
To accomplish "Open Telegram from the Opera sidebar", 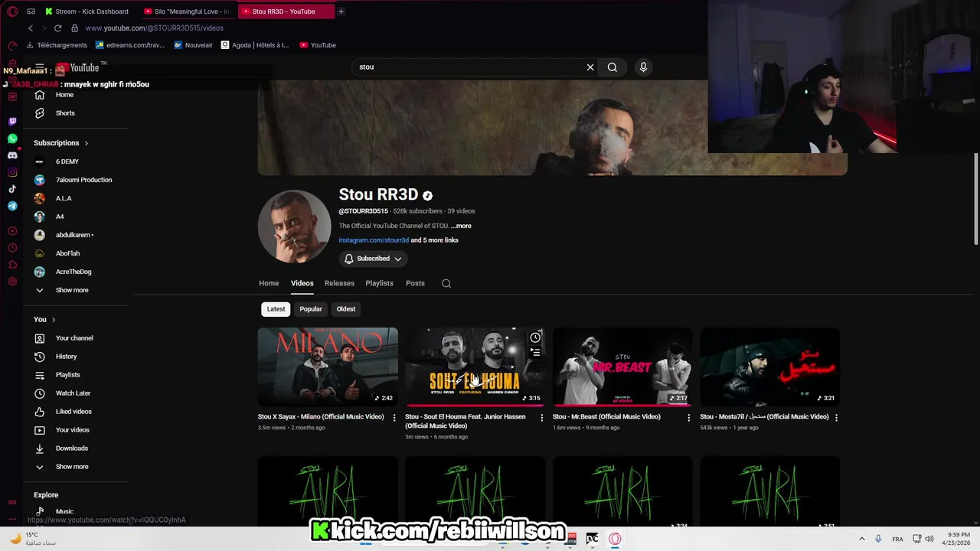I will [x=12, y=206].
